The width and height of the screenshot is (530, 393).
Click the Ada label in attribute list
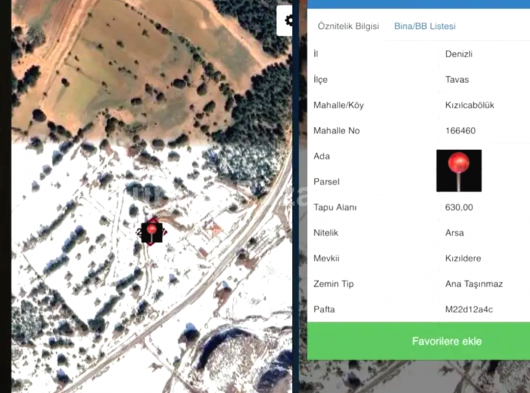(x=321, y=156)
